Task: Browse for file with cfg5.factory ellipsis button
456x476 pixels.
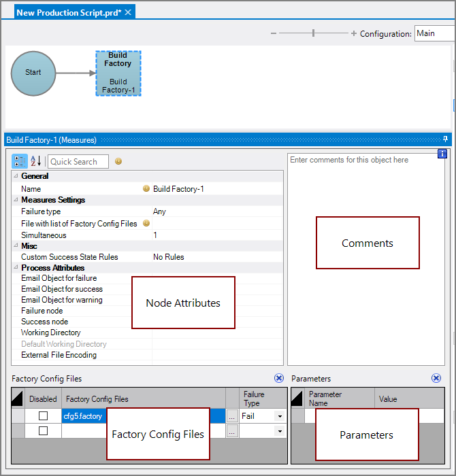Action: (x=232, y=416)
